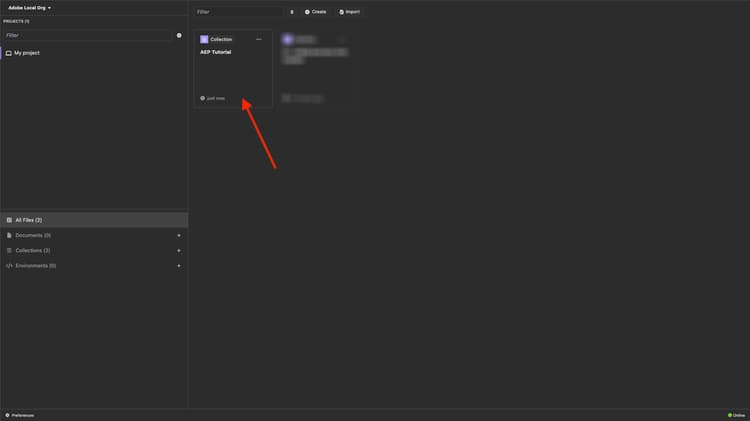This screenshot has height=421, width=750.
Task: Filter by Environments
Action: (x=35, y=266)
